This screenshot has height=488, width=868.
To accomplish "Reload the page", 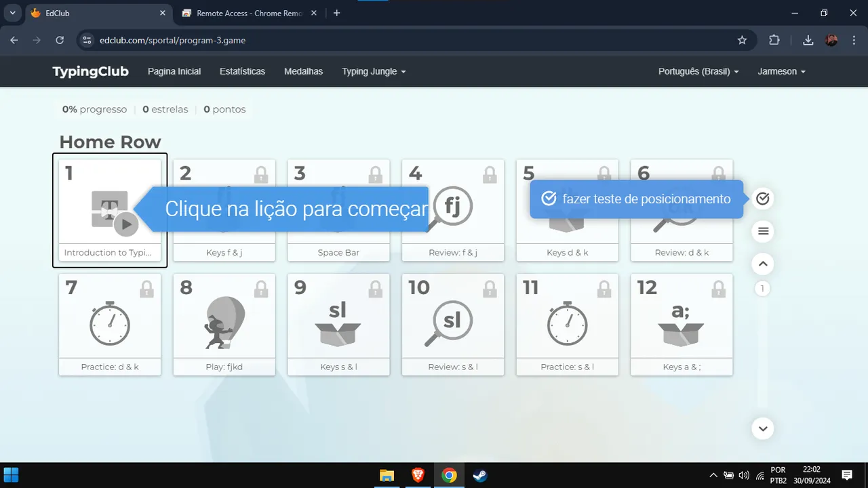I will pos(60,40).
